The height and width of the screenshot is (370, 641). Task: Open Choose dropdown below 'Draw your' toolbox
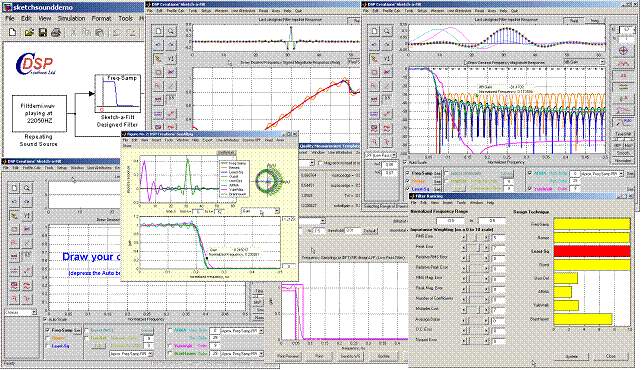(x=20, y=312)
